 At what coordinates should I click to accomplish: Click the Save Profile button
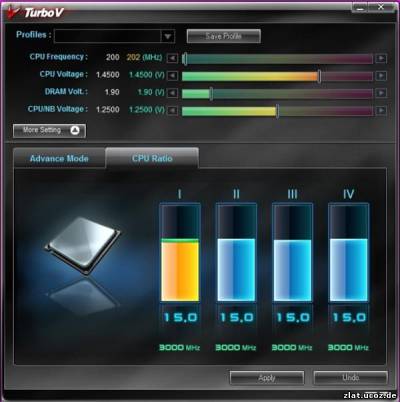pyautogui.click(x=223, y=36)
